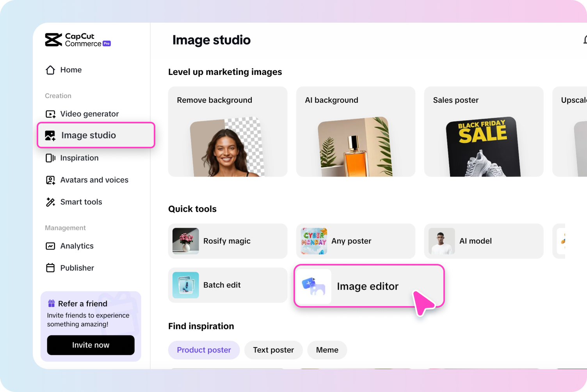Click the gift icon beside Refer a friend
This screenshot has width=587, height=392.
click(51, 303)
